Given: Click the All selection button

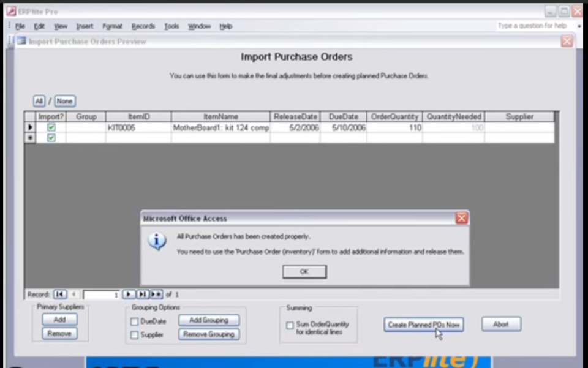Looking at the screenshot, I should pos(39,101).
